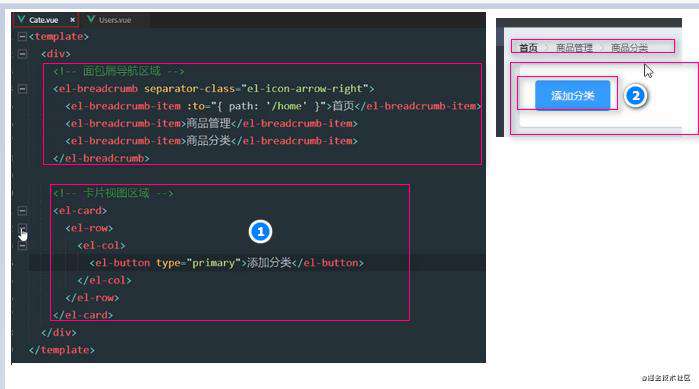Image resolution: width=699 pixels, height=389 pixels.
Task: Click the Vue icon on Cate.vue tab
Action: pyautogui.click(x=21, y=20)
